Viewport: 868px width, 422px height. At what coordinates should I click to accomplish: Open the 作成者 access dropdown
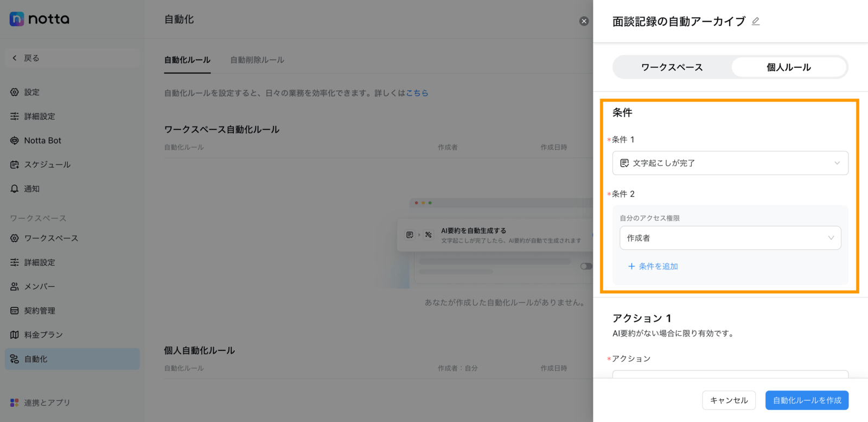click(730, 238)
